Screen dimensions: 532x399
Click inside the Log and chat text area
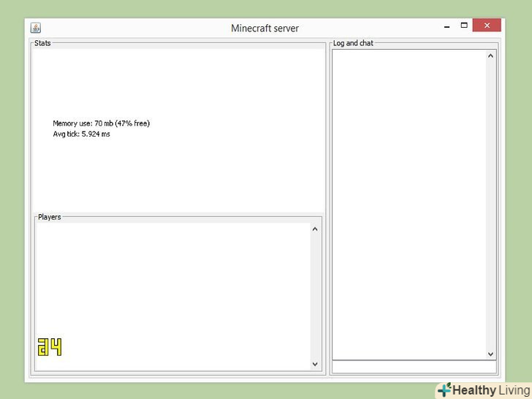pyautogui.click(x=409, y=205)
